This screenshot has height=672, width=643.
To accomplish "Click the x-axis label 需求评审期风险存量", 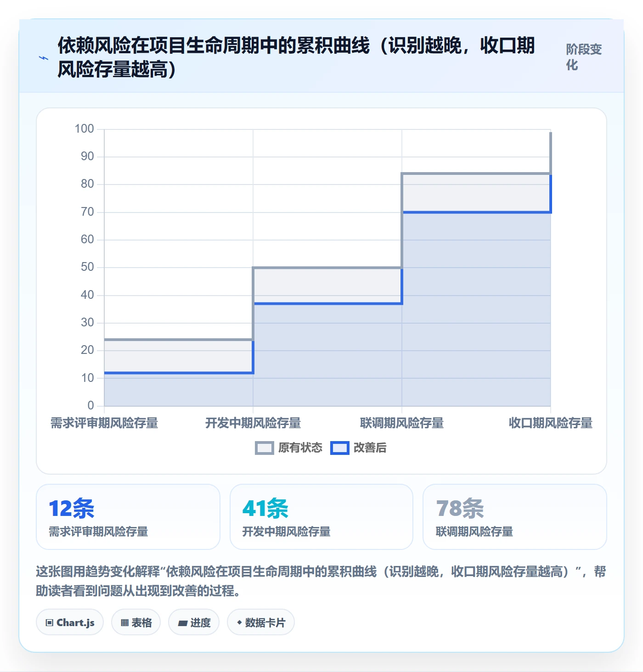I will pos(104,423).
